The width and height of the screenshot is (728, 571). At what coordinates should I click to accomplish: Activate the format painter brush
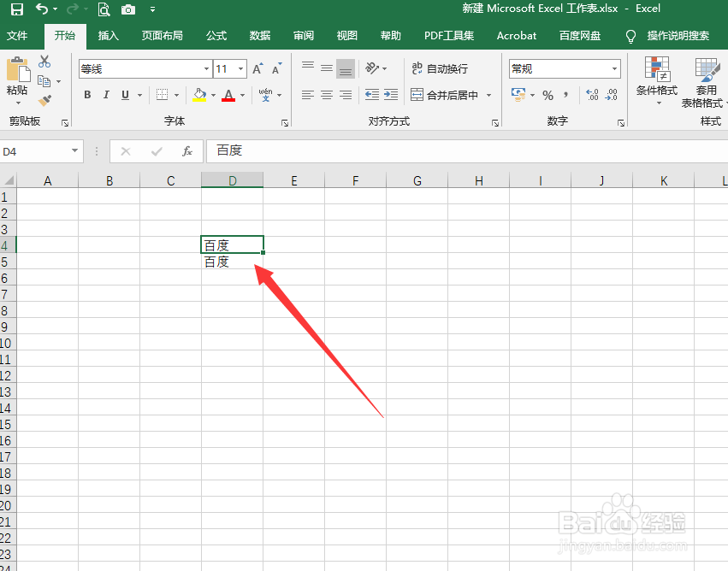(x=44, y=100)
